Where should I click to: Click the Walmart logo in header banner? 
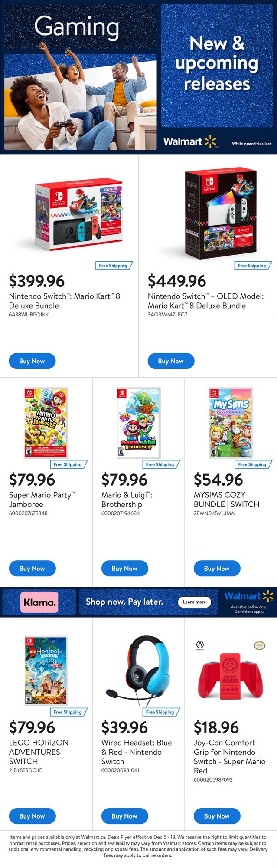point(189,141)
